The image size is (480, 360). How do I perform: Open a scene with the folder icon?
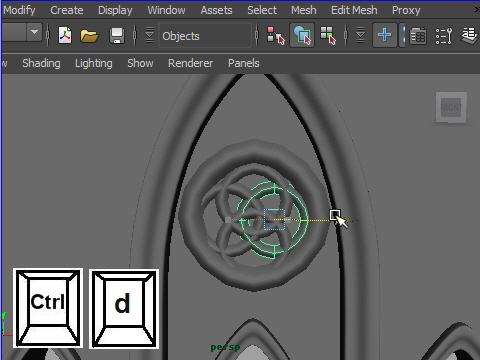point(89,36)
